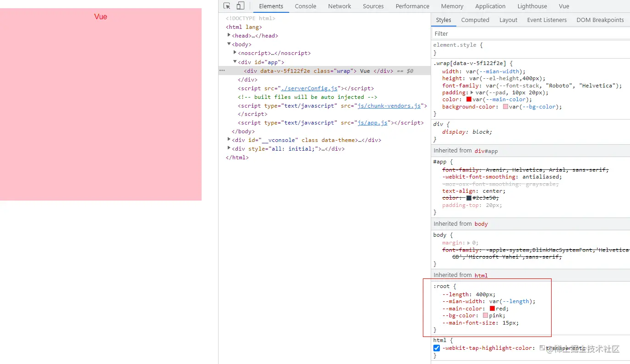Open the transparent color swatch in html rule
Image resolution: width=630 pixels, height=364 pixels.
click(542, 348)
